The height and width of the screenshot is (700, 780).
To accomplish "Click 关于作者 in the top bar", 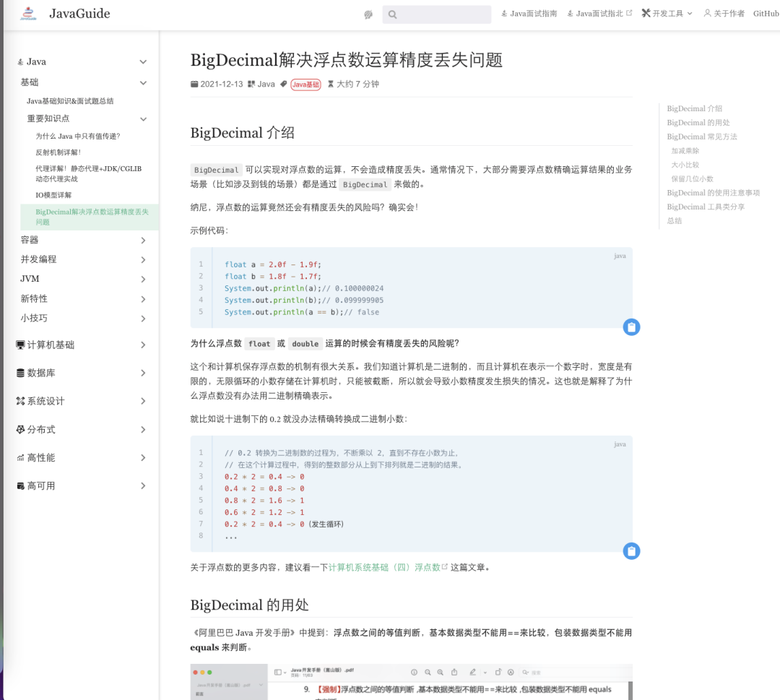I will 724,12.
